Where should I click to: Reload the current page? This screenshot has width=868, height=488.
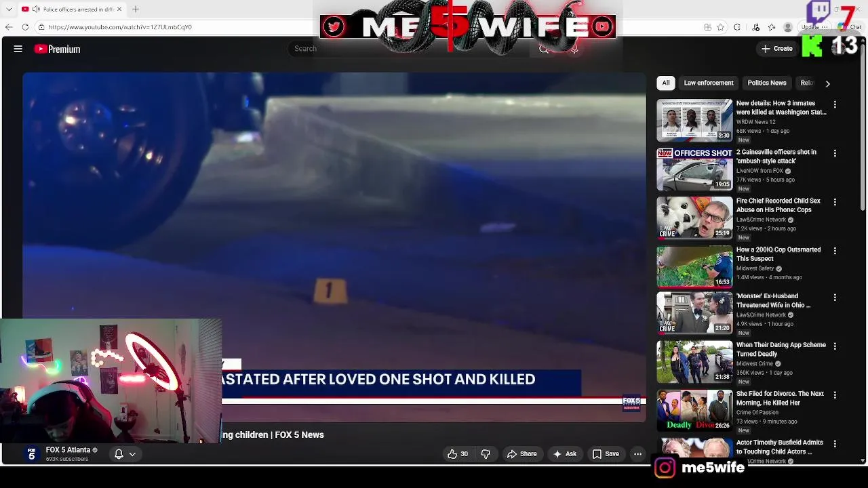[x=25, y=27]
